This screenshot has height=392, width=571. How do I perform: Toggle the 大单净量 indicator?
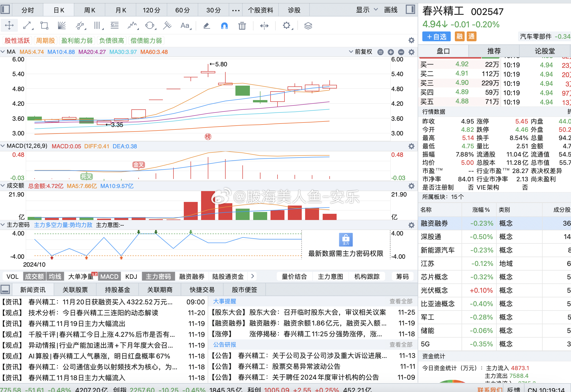pos(81,276)
